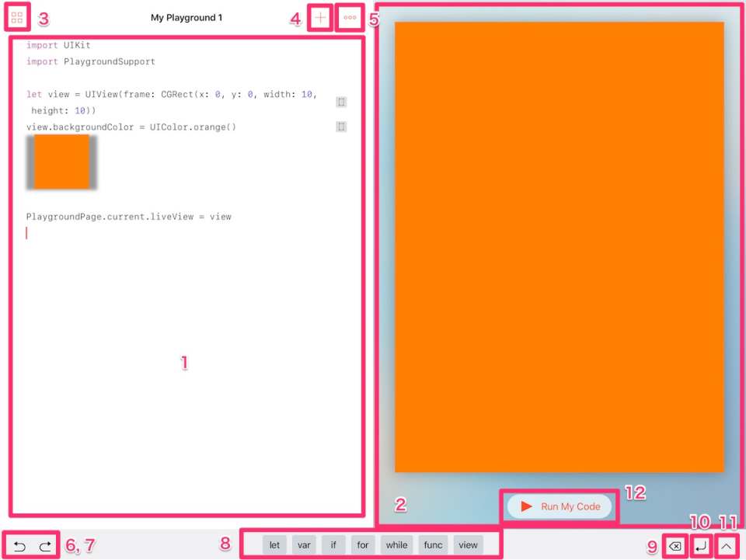Collapse the keyboard with the chevron icon
This screenshot has width=746, height=560.
[x=727, y=546]
